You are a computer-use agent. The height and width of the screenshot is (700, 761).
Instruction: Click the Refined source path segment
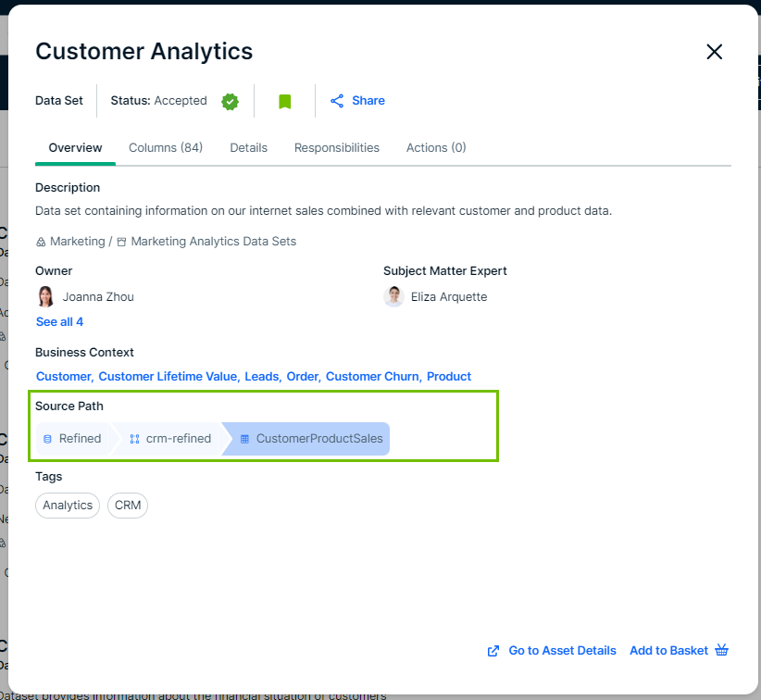pyautogui.click(x=72, y=439)
